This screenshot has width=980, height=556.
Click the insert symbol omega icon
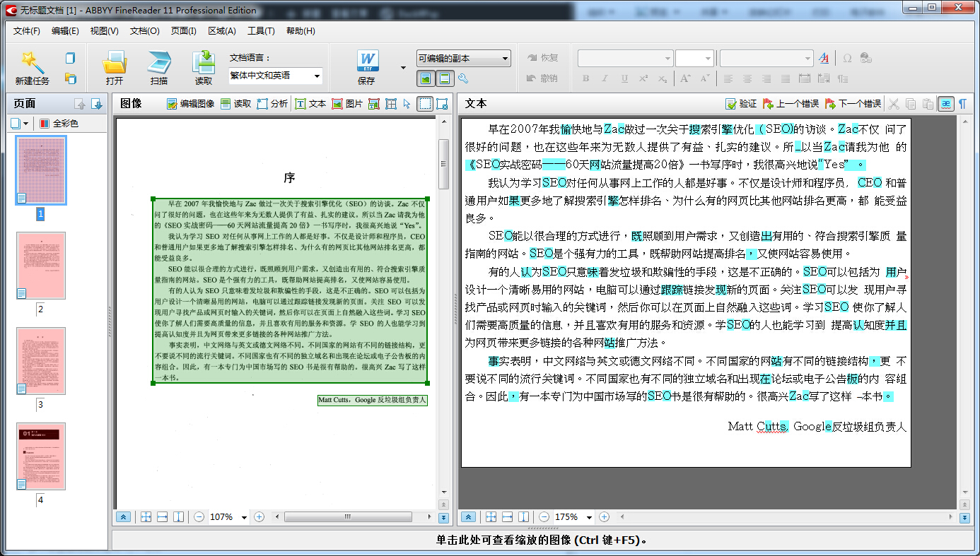click(847, 59)
